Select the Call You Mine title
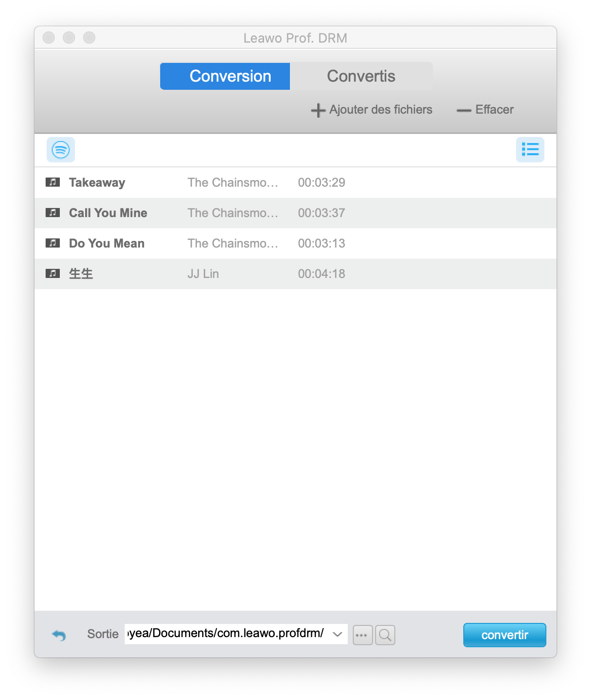The width and height of the screenshot is (591, 700). click(108, 213)
